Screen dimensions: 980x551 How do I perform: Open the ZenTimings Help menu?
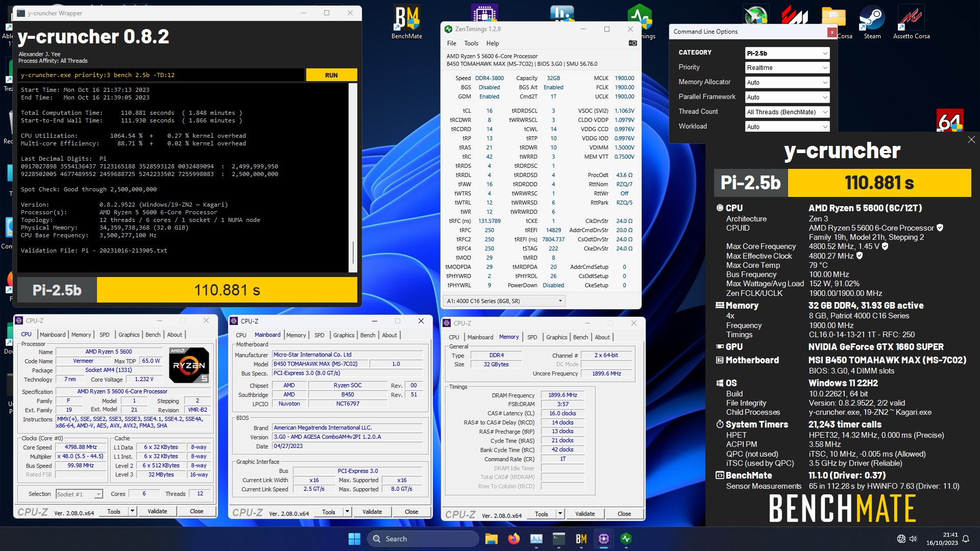[x=493, y=43]
